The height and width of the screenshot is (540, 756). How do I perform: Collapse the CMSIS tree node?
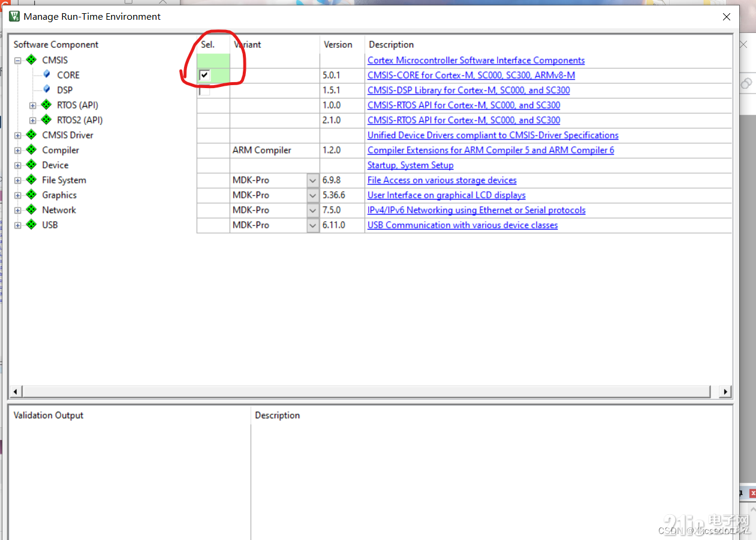(17, 61)
